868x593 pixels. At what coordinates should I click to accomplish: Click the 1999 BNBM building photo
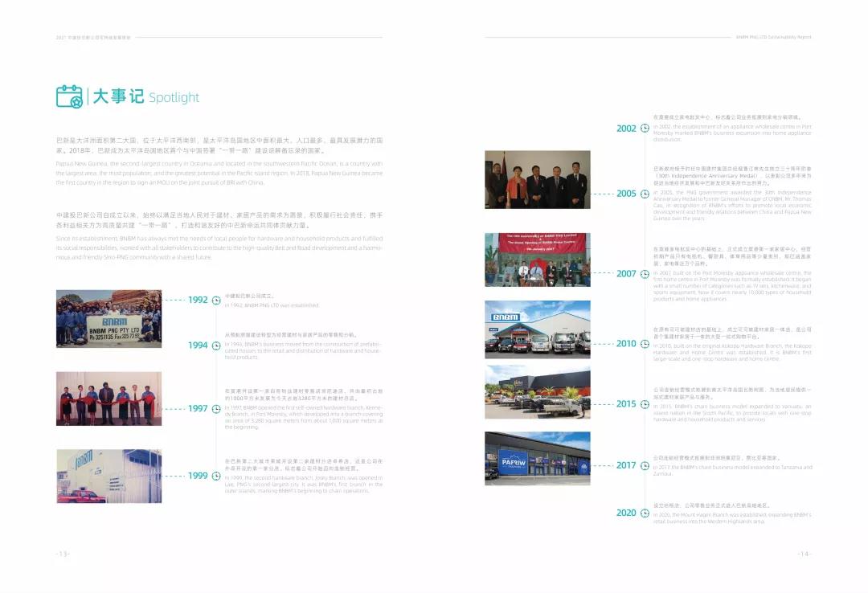(108, 476)
